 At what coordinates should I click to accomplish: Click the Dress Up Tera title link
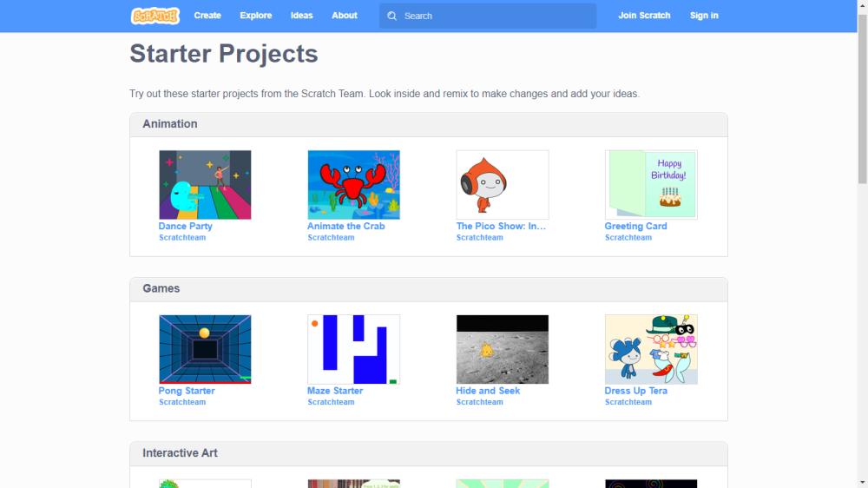635,391
